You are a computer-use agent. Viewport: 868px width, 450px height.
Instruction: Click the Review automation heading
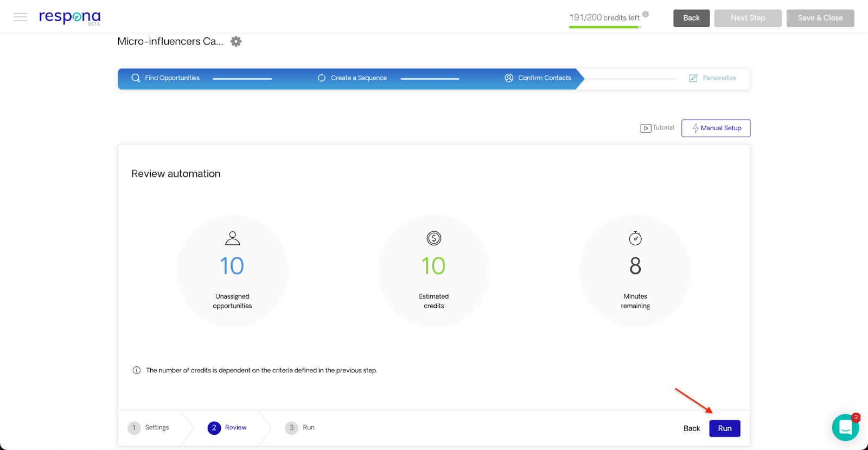tap(176, 174)
